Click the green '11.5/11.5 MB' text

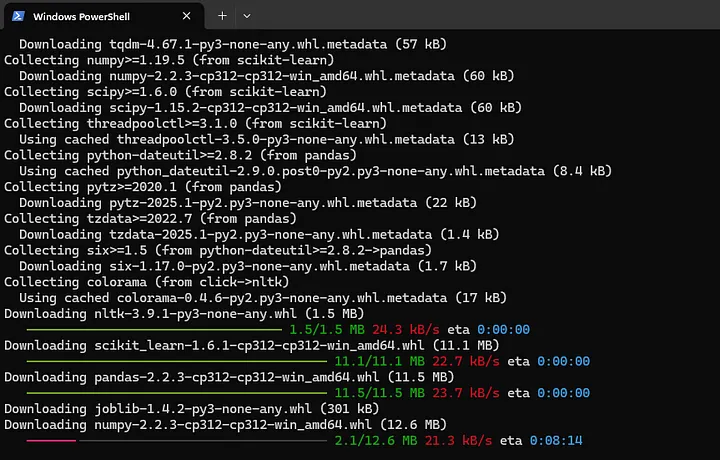380,393
